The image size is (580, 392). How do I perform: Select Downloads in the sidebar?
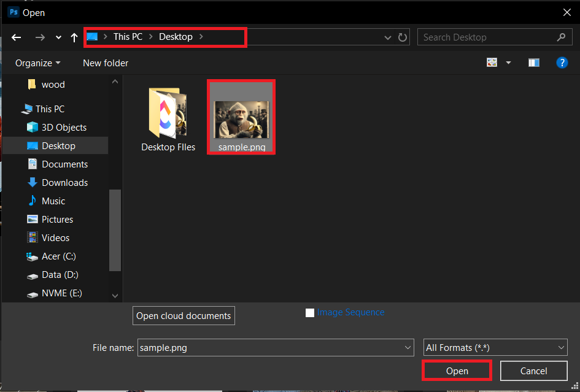point(63,182)
